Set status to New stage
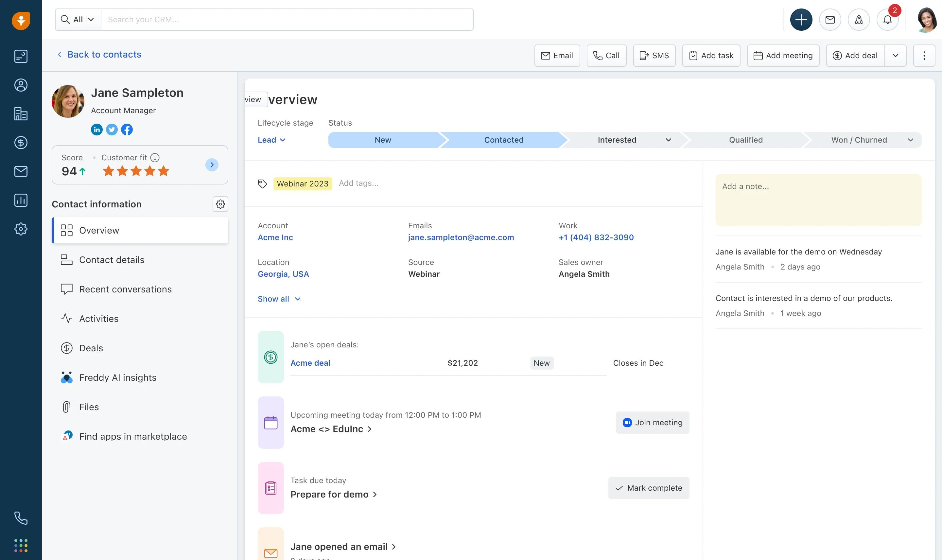The image size is (942, 560). coord(383,140)
